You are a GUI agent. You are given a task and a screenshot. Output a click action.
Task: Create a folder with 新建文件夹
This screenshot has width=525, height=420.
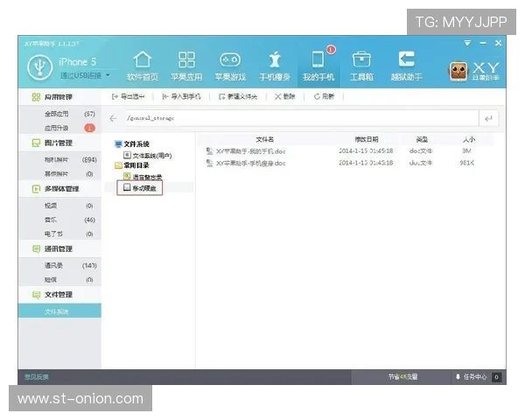click(238, 96)
